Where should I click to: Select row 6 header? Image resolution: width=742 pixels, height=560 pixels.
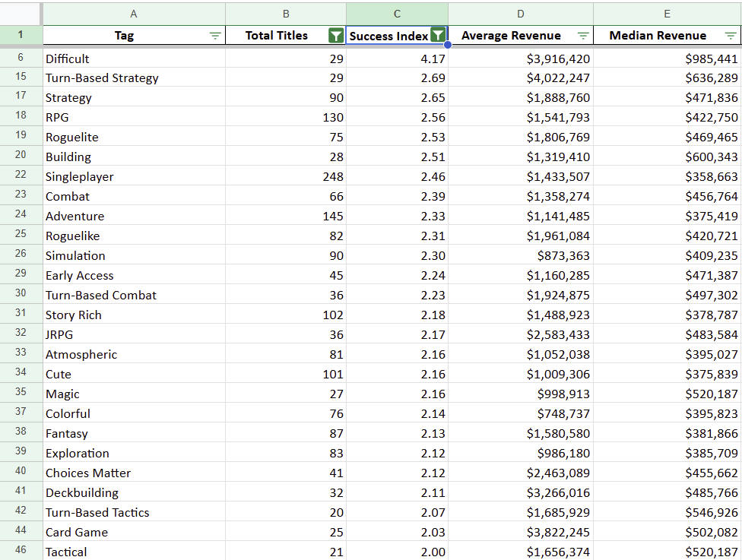click(21, 57)
